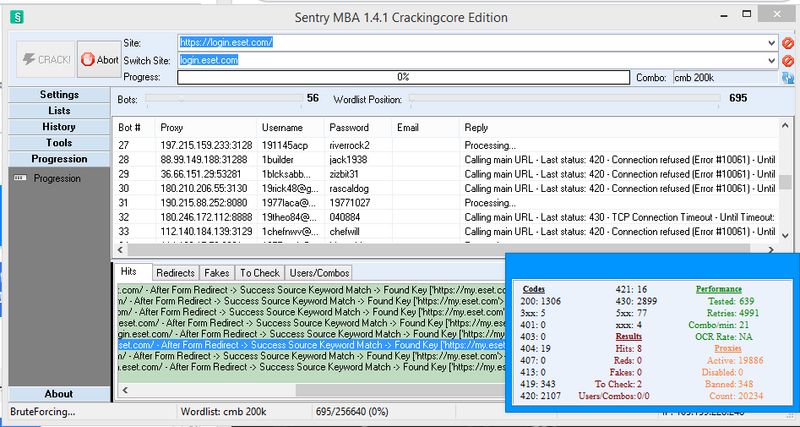Click the Reply column header
This screenshot has height=427, width=800.
point(619,128)
